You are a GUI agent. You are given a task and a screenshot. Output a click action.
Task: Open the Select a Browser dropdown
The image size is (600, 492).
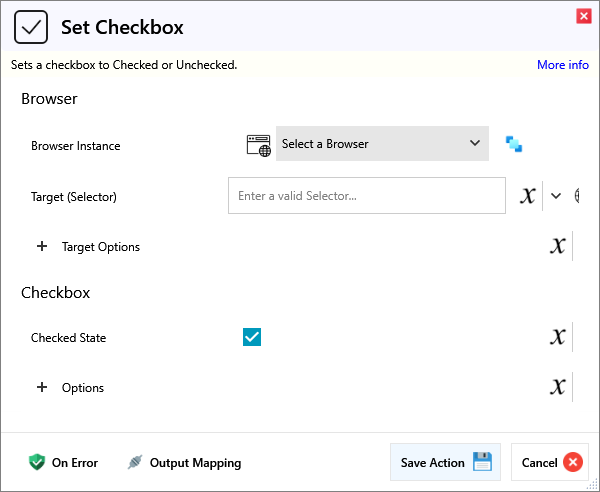382,144
